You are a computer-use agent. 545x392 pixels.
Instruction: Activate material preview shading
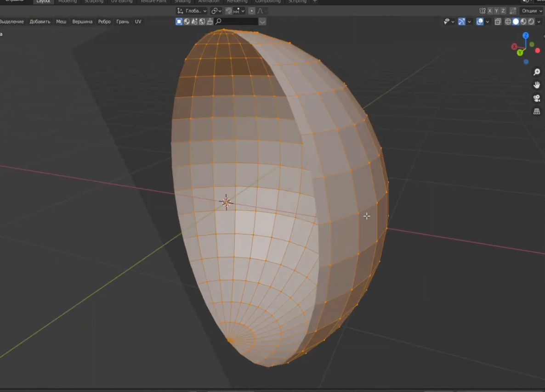523,21
